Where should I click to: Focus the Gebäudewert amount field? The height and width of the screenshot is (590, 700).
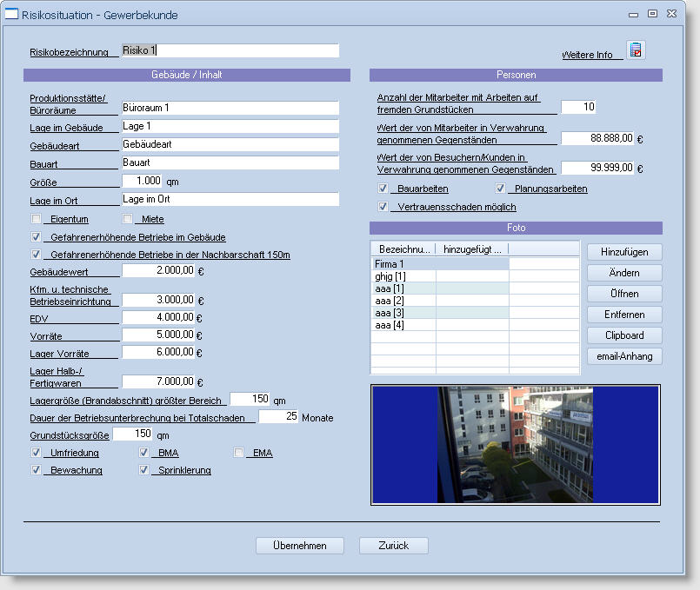click(x=157, y=271)
